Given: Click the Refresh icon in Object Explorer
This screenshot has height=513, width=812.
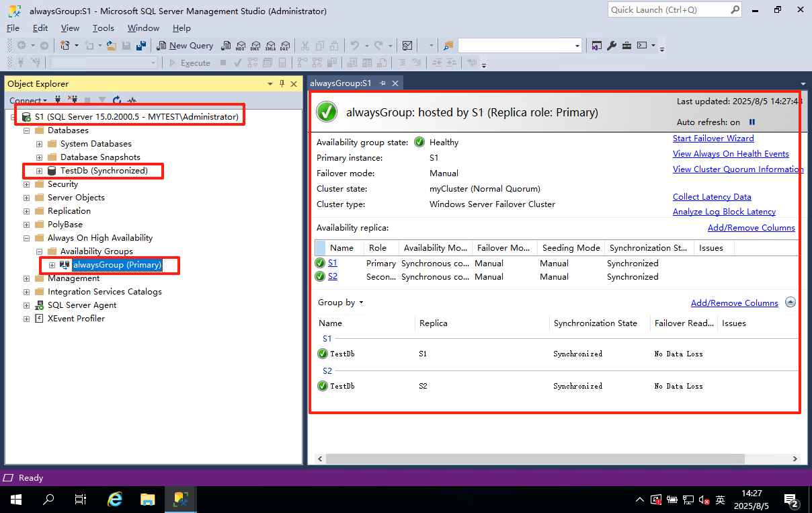Looking at the screenshot, I should pos(118,100).
